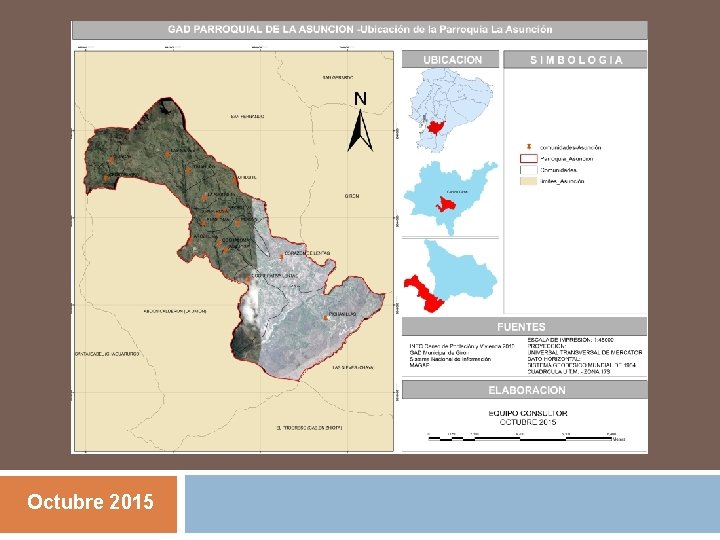This screenshot has width=720, height=540.
Task: Click the red parish shape on Ecuador inset
Action: tap(436, 127)
